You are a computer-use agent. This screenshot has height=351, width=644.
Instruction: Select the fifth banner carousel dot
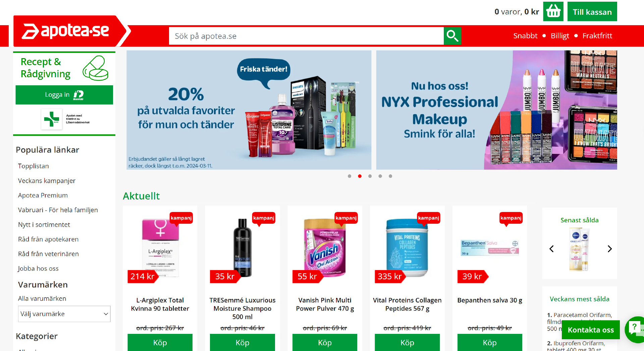pyautogui.click(x=390, y=176)
